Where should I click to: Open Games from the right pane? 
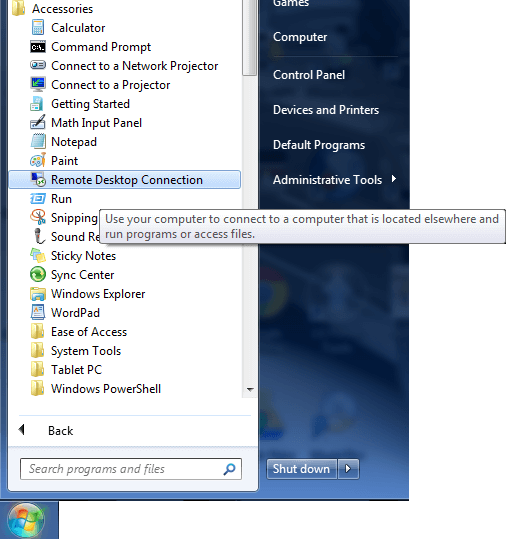[x=291, y=3]
